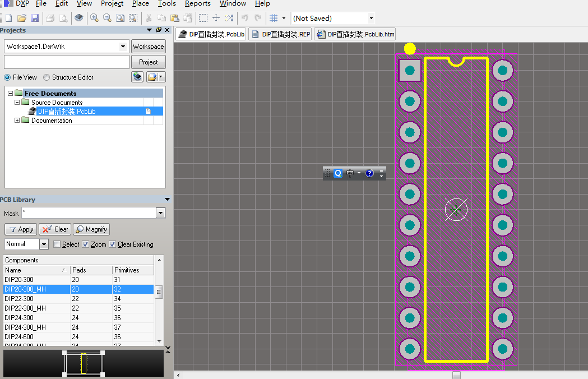The image size is (588, 379).
Task: Open a file with folder icon
Action: click(x=21, y=18)
